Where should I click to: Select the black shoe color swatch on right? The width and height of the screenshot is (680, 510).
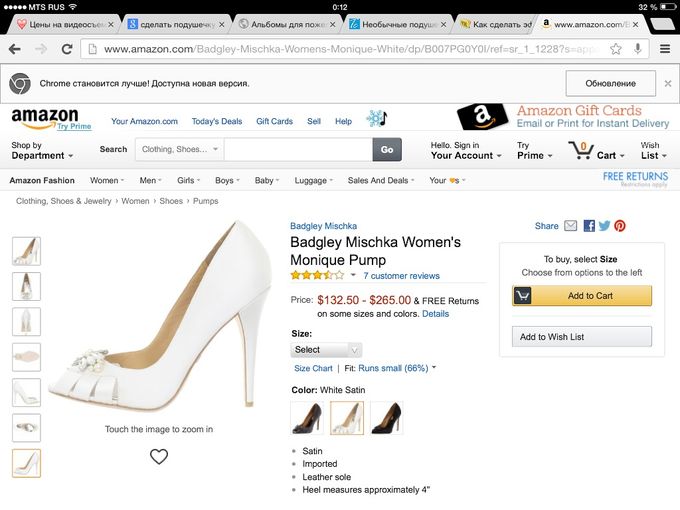click(387, 418)
